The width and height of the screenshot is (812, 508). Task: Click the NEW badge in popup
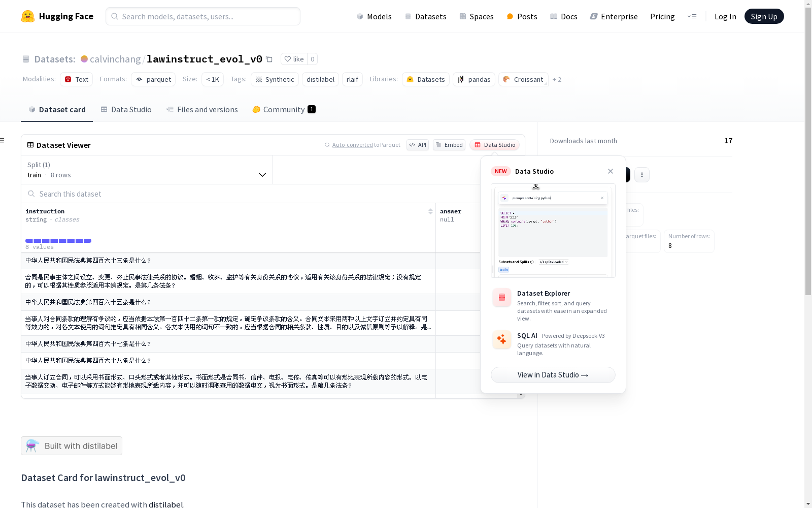(x=500, y=171)
